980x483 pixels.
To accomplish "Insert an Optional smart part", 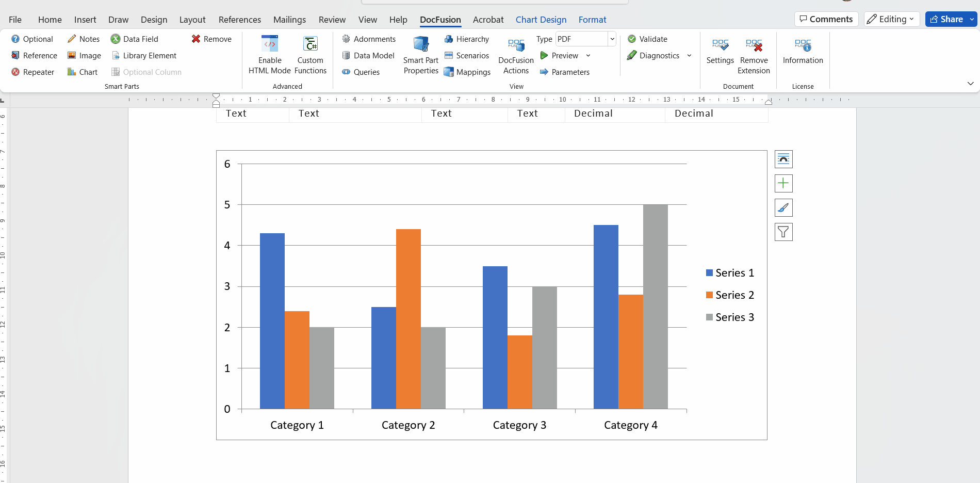I will (32, 39).
